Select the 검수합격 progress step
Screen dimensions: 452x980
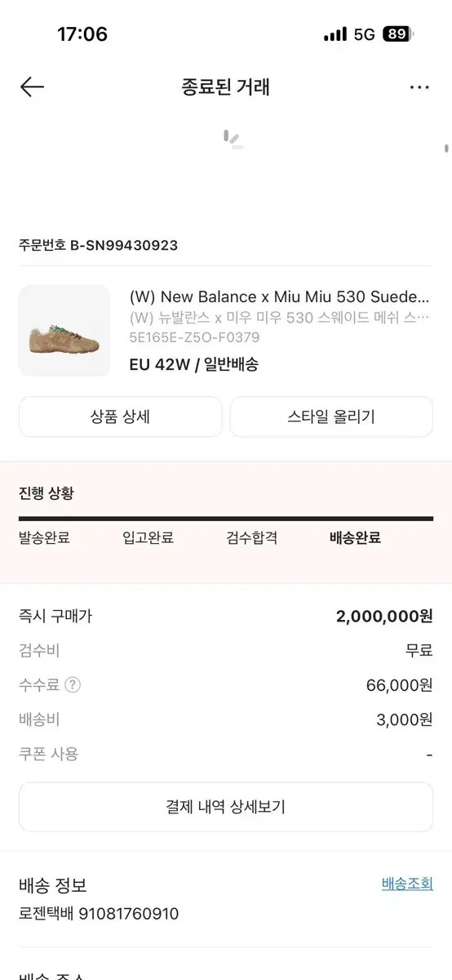point(252,537)
